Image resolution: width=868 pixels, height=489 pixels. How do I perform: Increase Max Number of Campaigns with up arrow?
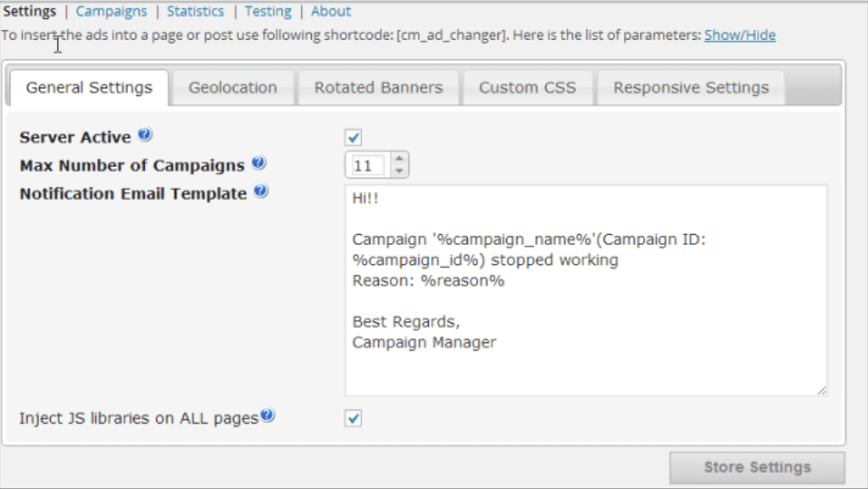coord(399,158)
